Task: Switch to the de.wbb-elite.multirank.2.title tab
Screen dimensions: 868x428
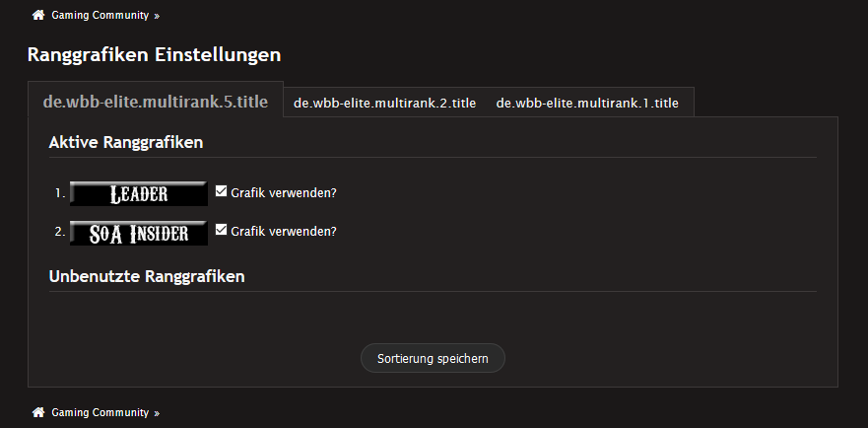Action: [x=384, y=103]
